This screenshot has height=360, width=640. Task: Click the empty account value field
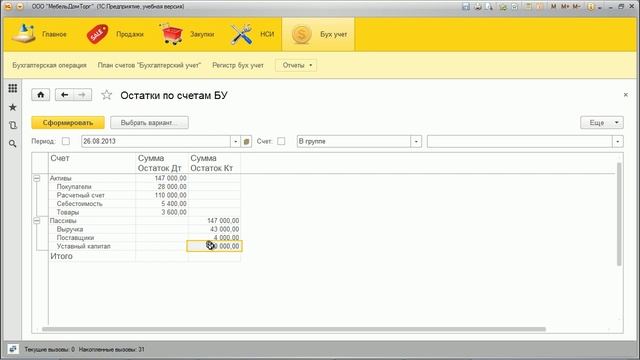tap(520, 141)
